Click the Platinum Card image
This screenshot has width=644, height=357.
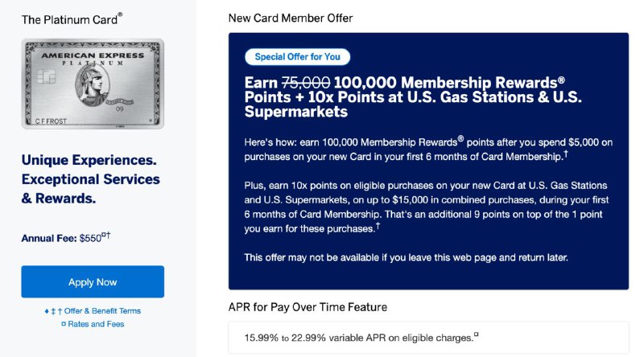pos(93,84)
